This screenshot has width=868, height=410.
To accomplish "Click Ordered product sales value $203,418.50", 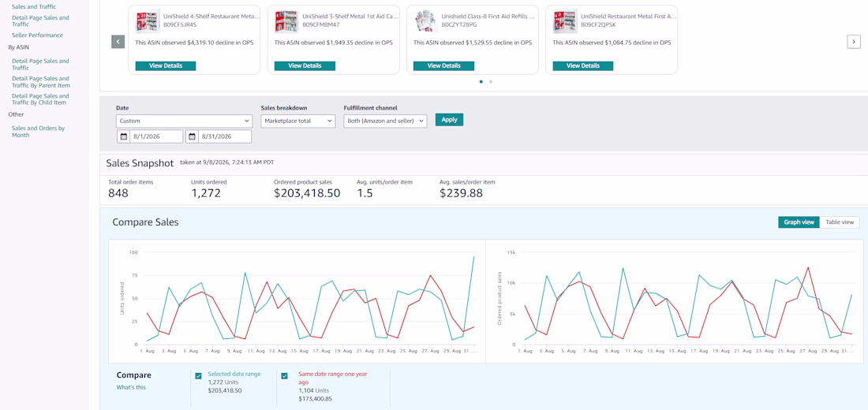I will 307,193.
